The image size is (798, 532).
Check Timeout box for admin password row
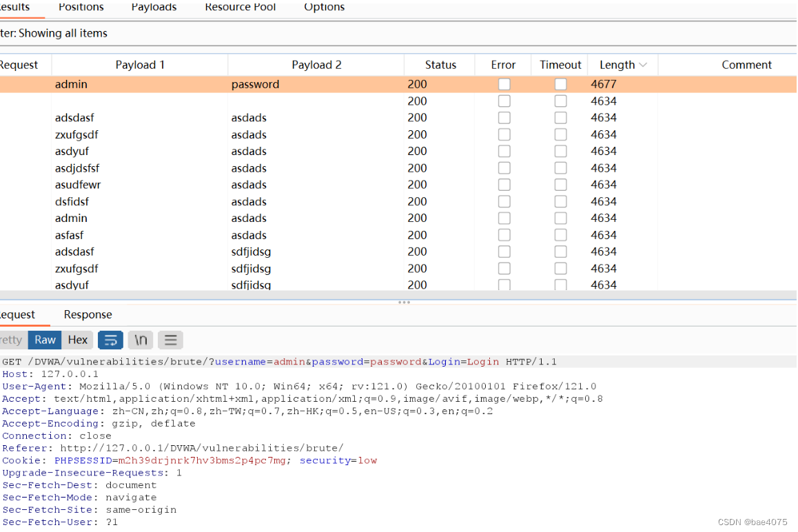coord(560,85)
